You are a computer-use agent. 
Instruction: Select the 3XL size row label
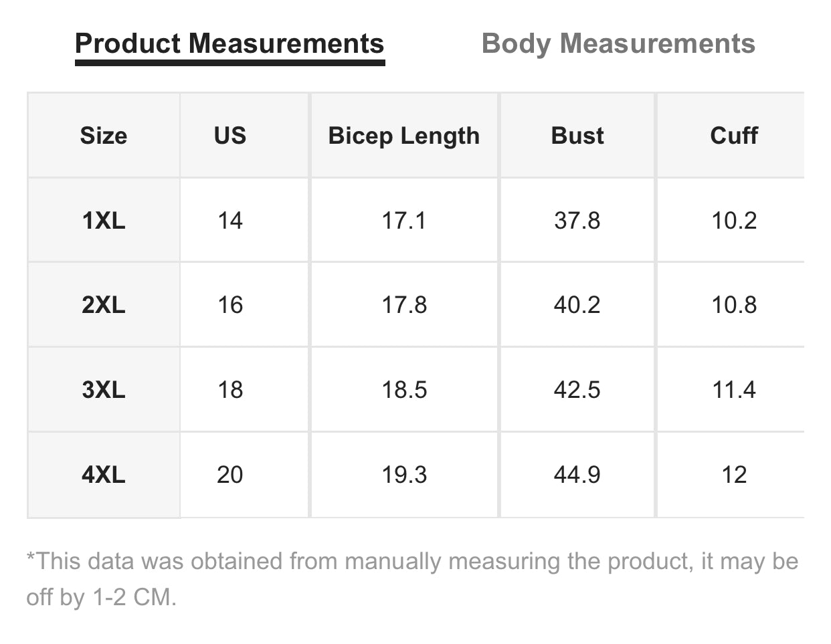pos(104,390)
